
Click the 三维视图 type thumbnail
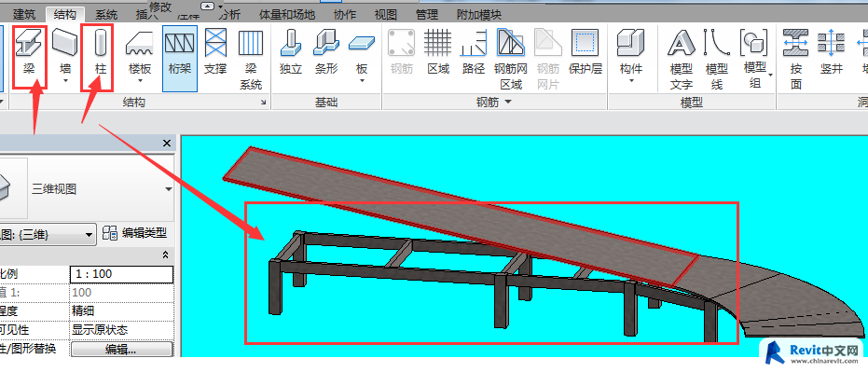pos(12,188)
